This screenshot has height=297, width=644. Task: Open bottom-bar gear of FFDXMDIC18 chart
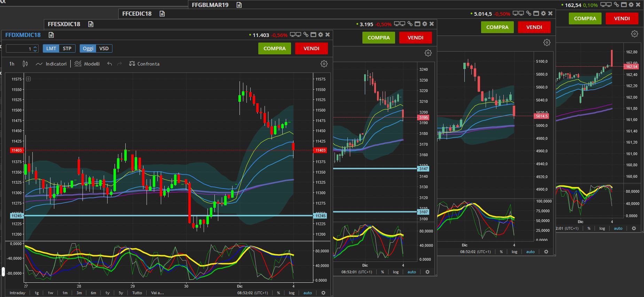coord(323,293)
